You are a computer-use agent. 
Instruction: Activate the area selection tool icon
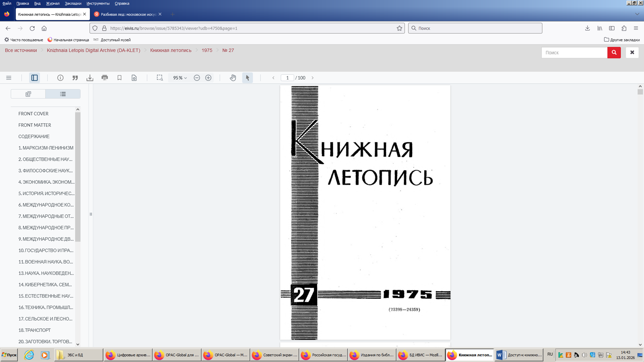[x=160, y=78]
